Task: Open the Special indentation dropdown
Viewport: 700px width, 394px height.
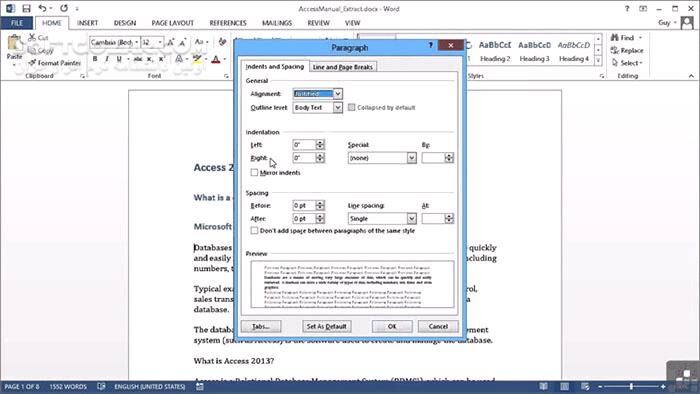Action: tap(412, 158)
